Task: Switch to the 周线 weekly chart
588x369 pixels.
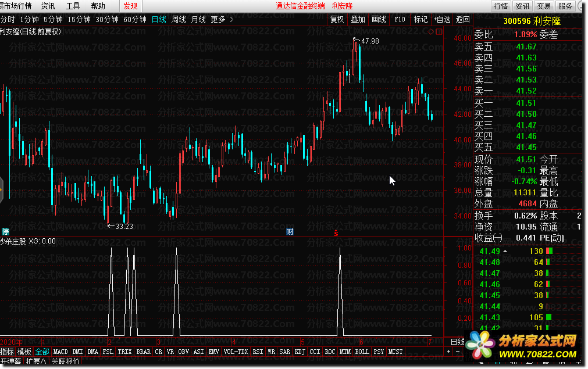Action: [179, 20]
